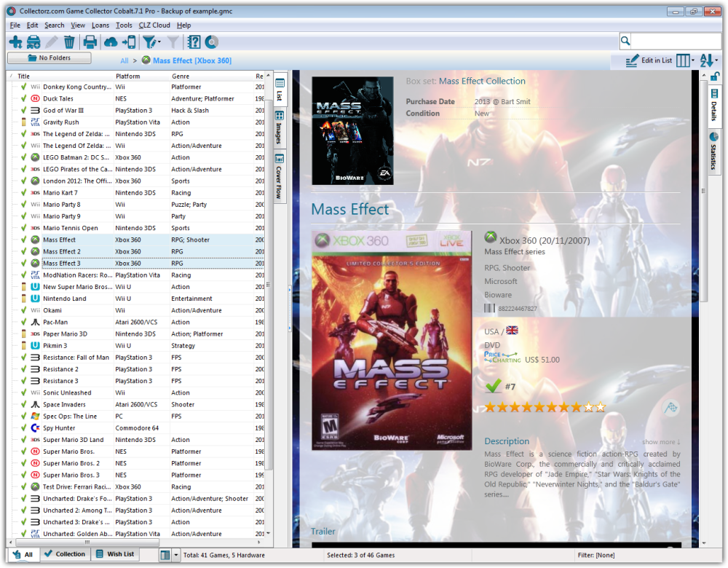
Task: Open the sort order dropdown arrow
Action: 716,60
